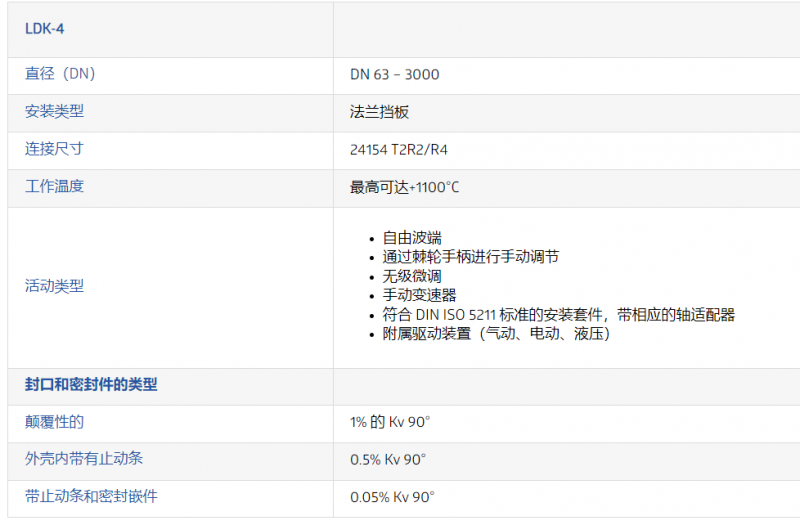Click the 手动变速器 bullet item
The height and width of the screenshot is (525, 800).
coord(419,295)
